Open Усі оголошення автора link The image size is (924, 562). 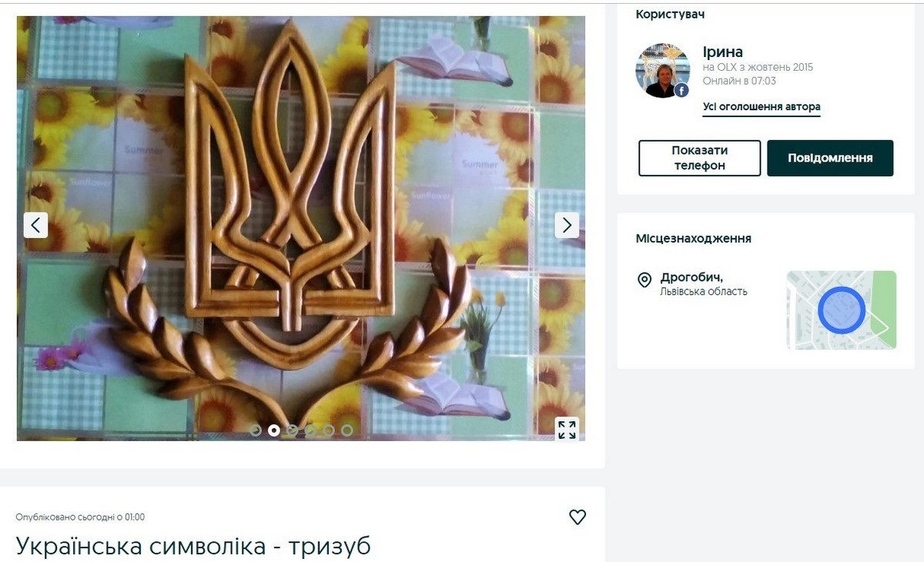click(x=762, y=107)
